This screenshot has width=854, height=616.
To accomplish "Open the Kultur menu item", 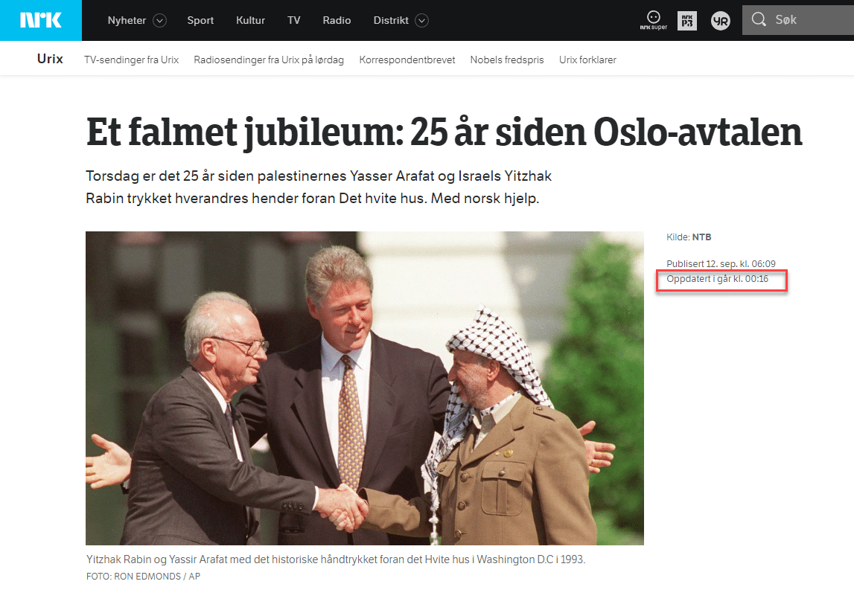I will tap(250, 20).
